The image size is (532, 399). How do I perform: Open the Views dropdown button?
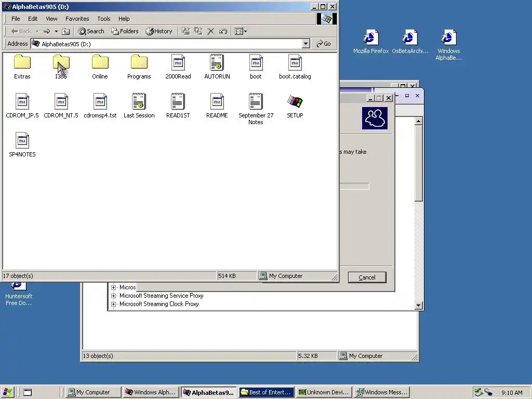(x=241, y=31)
